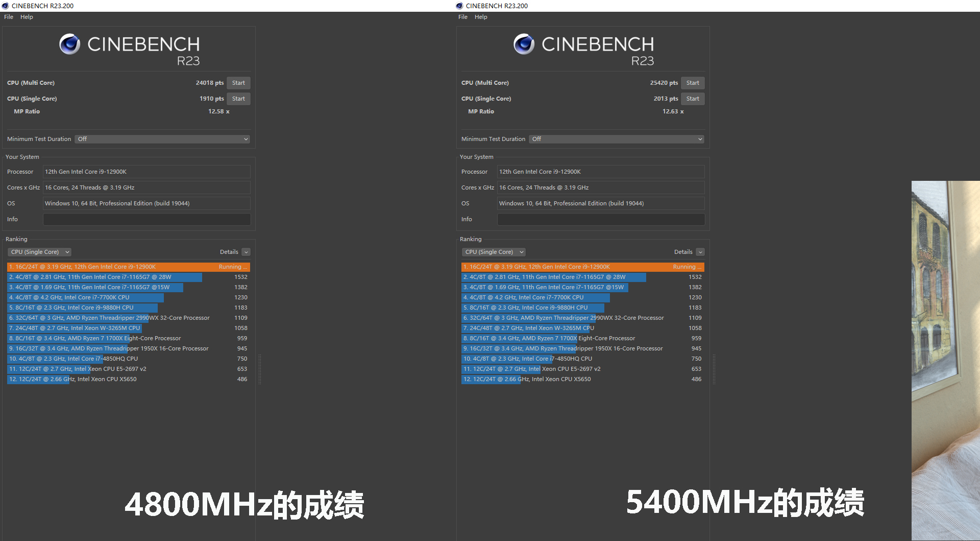Open the Minimum Test Duration dropdown set to Off
Viewport: 980px width, 541px height.
[x=162, y=138]
